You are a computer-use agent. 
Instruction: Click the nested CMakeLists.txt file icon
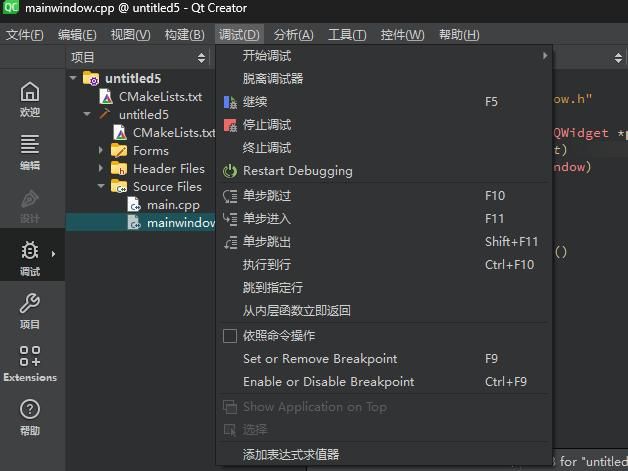[x=120, y=133]
